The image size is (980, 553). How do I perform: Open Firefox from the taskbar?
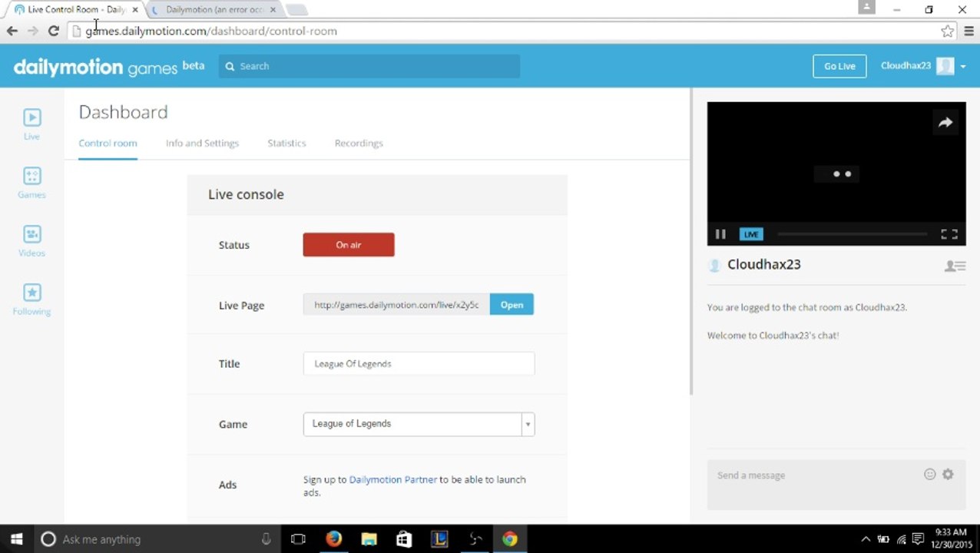(333, 539)
